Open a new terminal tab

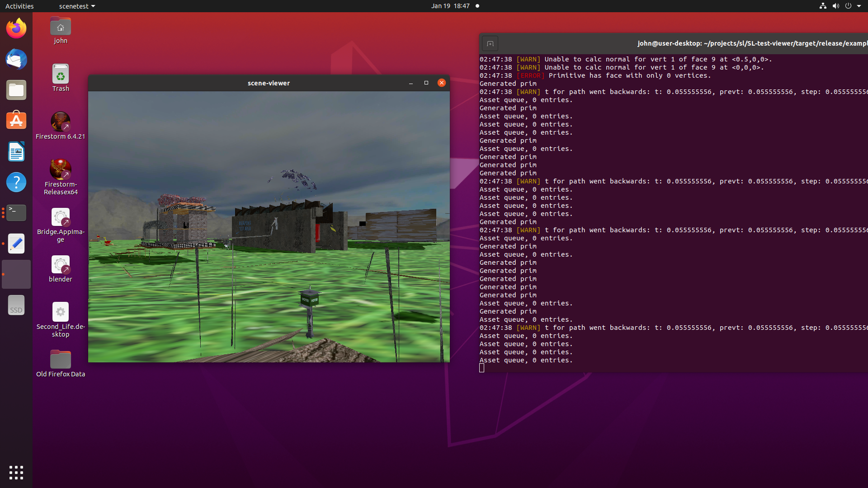click(491, 43)
